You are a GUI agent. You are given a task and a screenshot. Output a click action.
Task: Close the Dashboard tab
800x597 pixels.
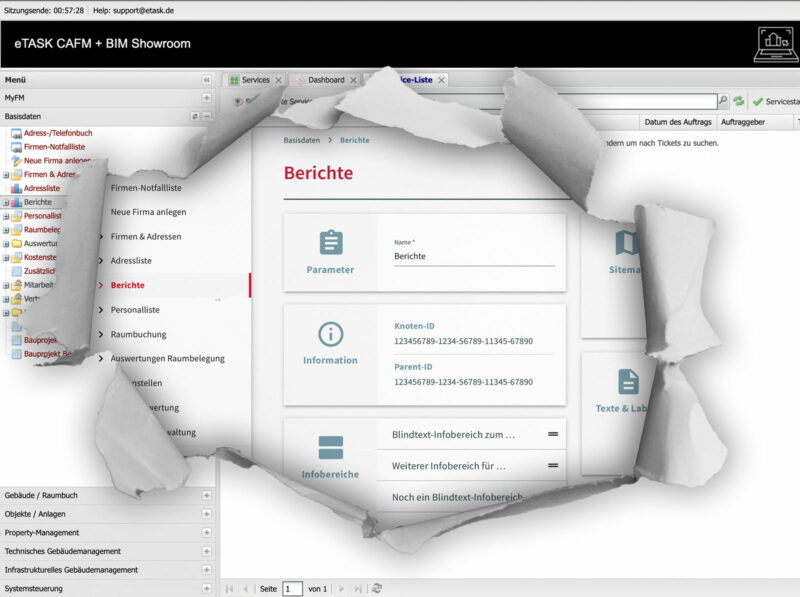(353, 80)
